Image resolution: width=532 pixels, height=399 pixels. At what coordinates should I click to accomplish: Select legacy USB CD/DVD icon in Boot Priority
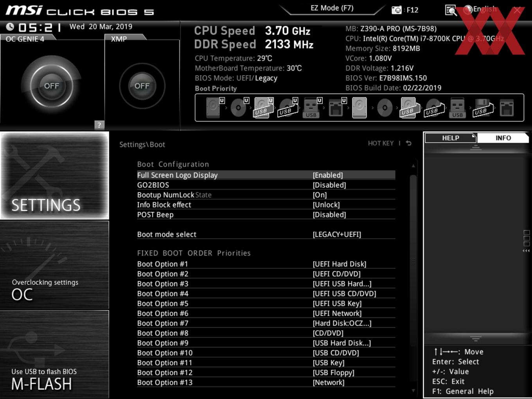(434, 108)
